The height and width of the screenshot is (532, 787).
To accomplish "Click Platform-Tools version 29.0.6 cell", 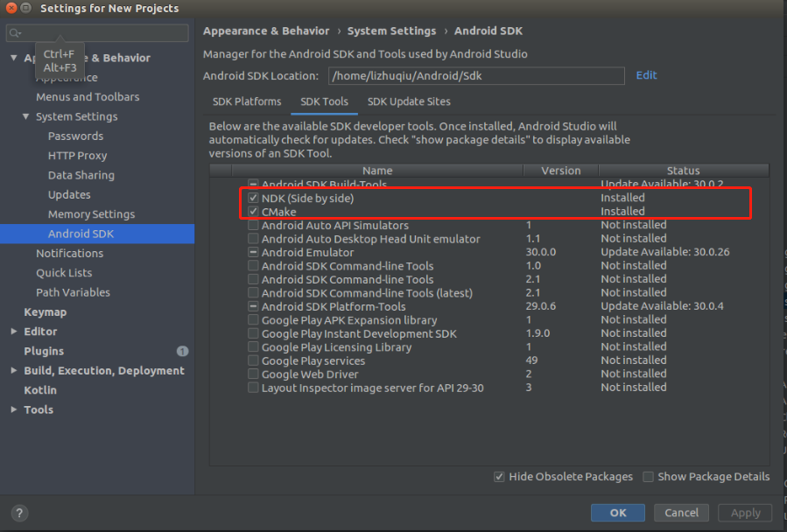I will 540,306.
